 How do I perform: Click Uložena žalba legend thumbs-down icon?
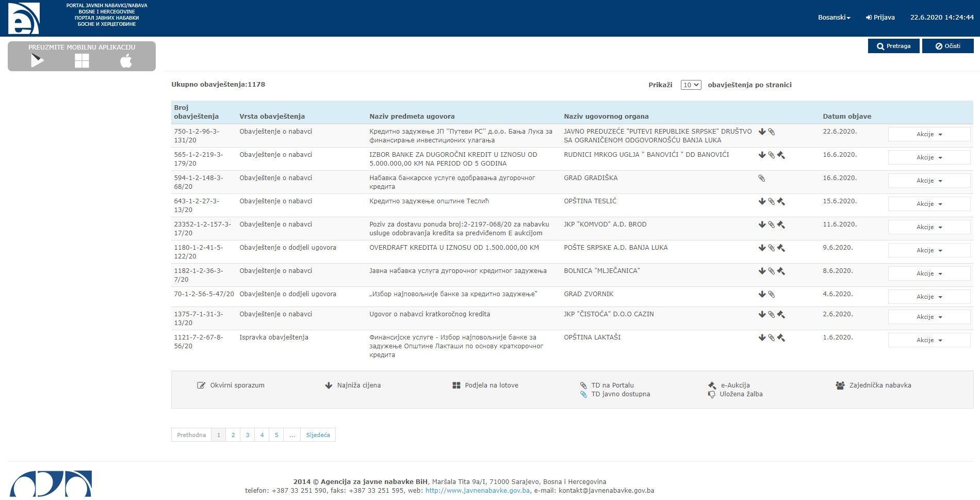712,394
